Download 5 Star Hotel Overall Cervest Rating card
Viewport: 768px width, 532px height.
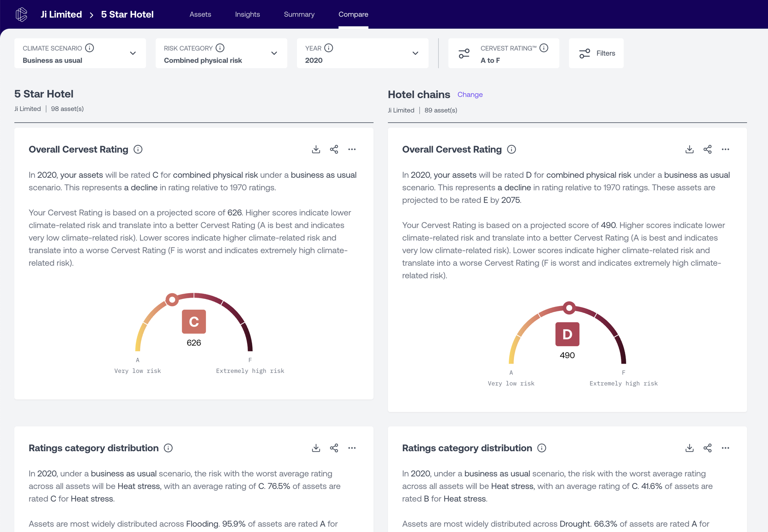coord(316,149)
